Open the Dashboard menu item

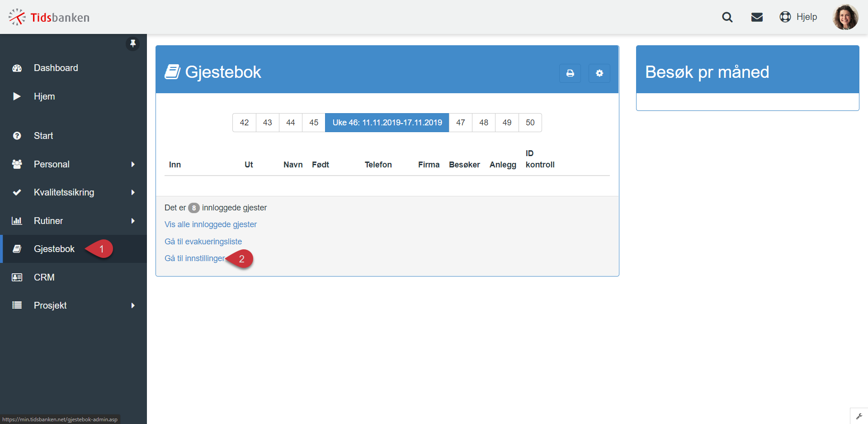(x=56, y=68)
